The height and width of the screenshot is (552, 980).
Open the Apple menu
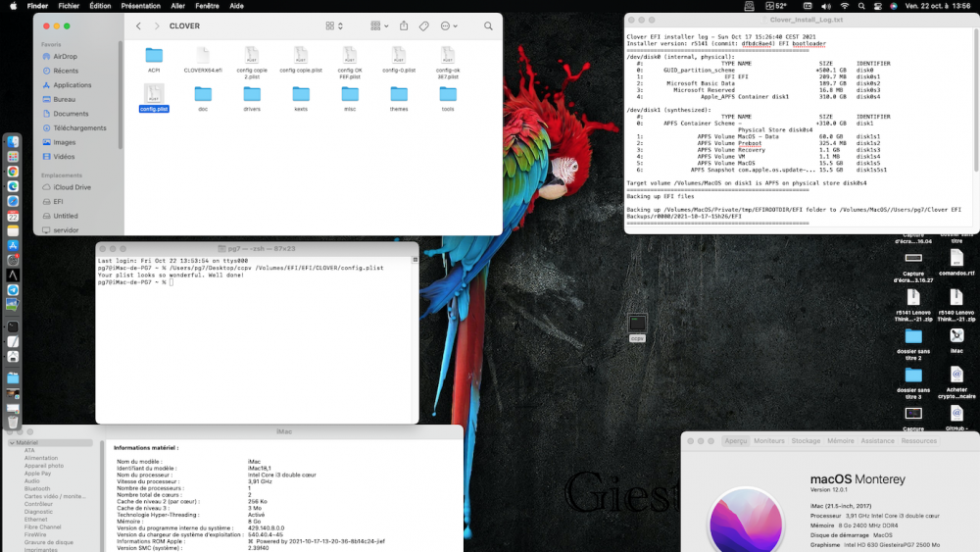pyautogui.click(x=13, y=6)
